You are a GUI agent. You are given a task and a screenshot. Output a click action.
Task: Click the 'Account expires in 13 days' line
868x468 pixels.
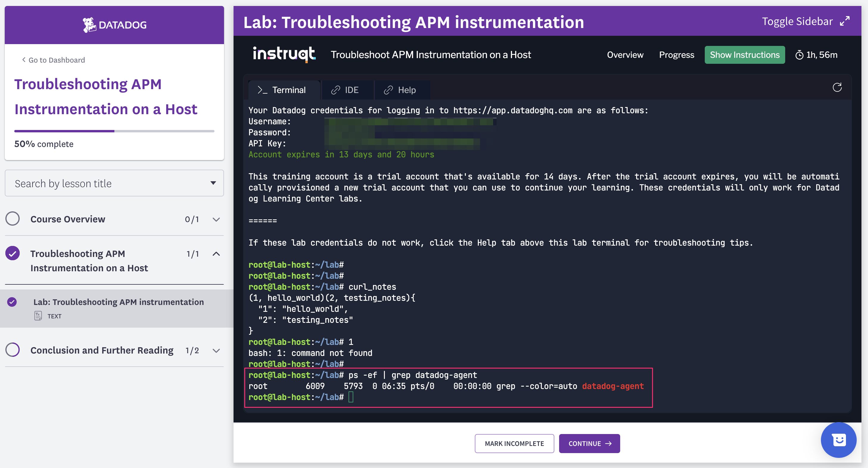click(341, 154)
